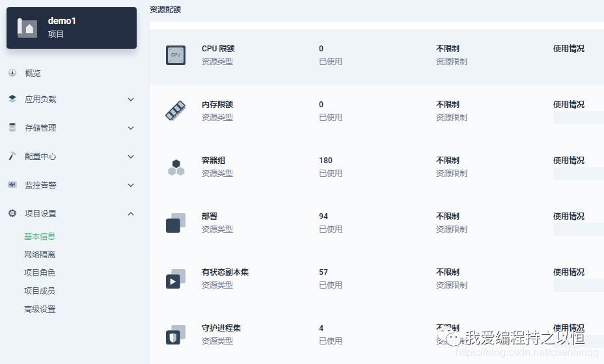Click the 容器组 label
Image resolution: width=604 pixels, height=364 pixels.
tap(213, 160)
